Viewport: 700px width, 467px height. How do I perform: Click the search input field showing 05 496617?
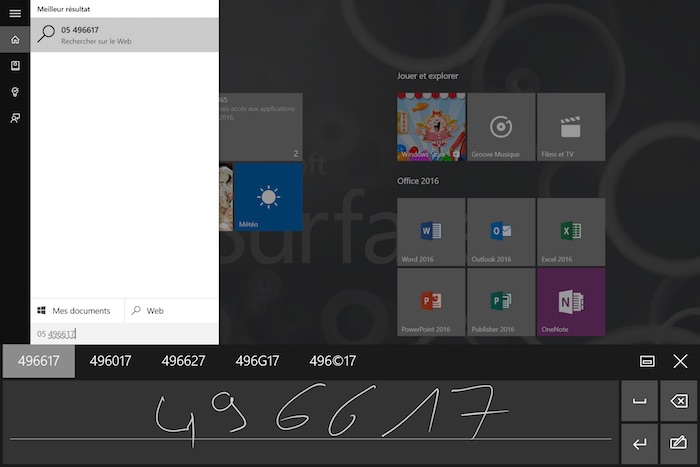coord(125,334)
